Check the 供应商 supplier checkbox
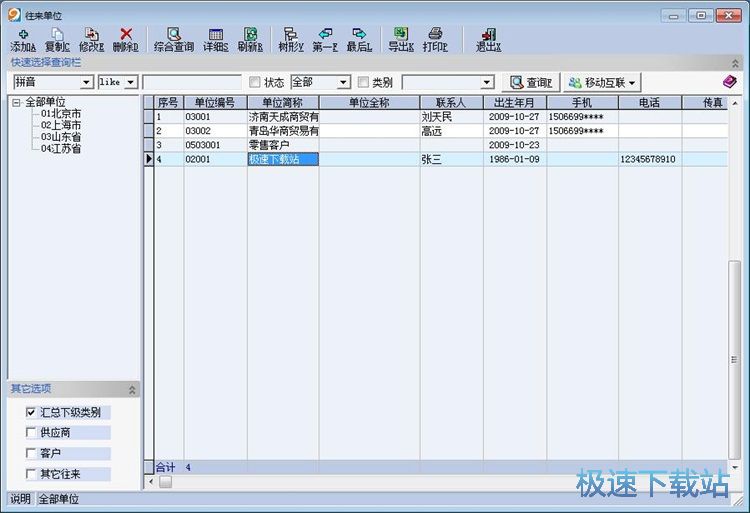The image size is (750, 513). 31,433
